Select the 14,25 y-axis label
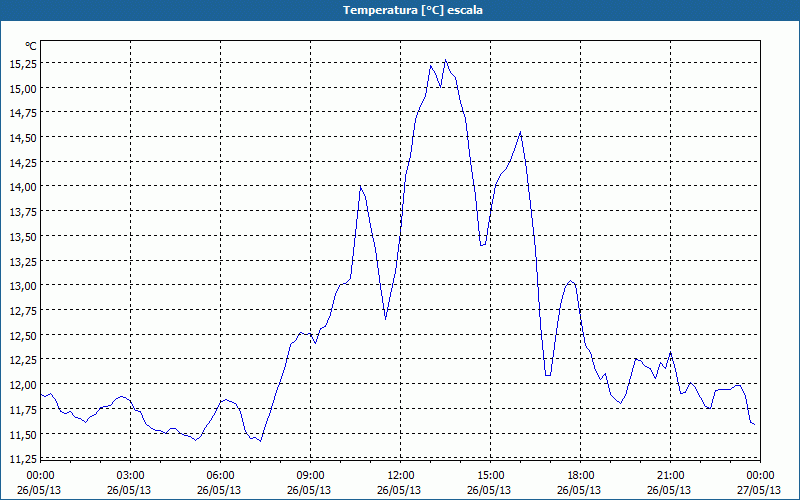The image size is (800, 500). coord(23,163)
